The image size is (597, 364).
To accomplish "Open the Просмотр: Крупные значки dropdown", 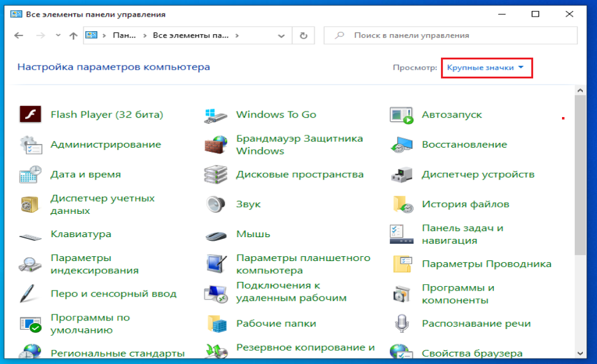I will (x=486, y=67).
